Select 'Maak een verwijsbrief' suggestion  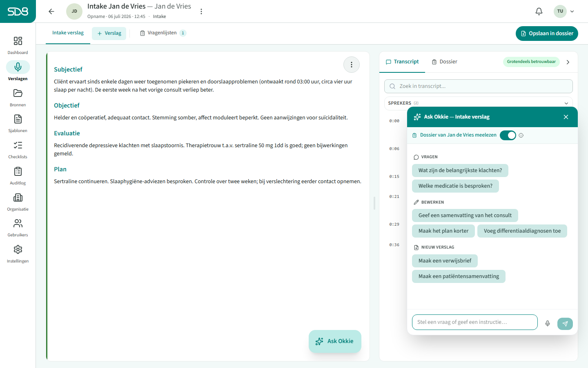point(445,261)
